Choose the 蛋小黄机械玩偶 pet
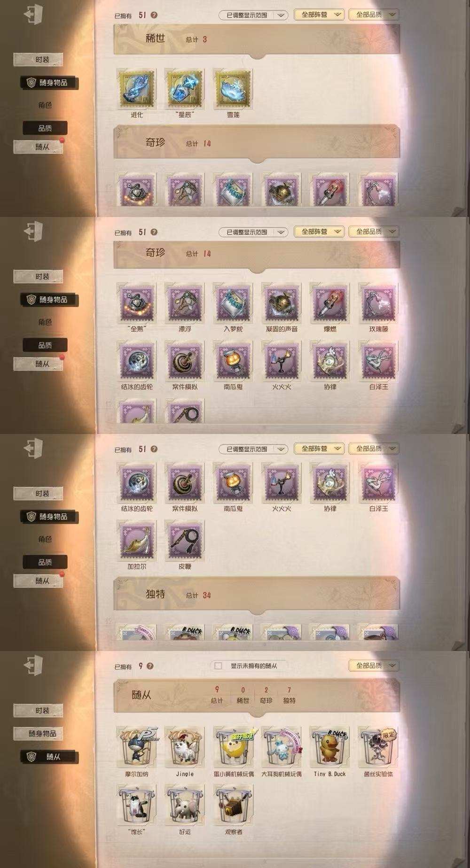This screenshot has height=868, width=470. (x=233, y=747)
